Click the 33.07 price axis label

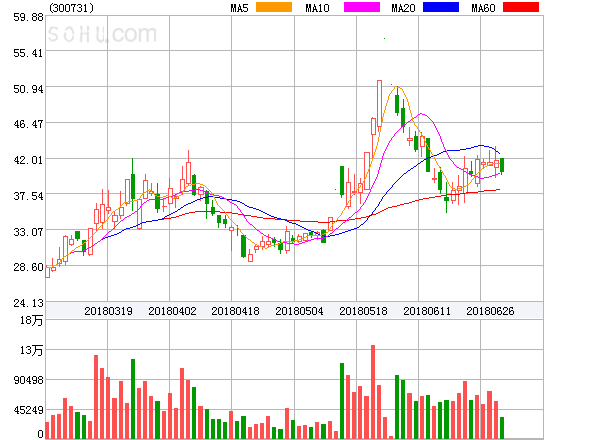coord(28,231)
